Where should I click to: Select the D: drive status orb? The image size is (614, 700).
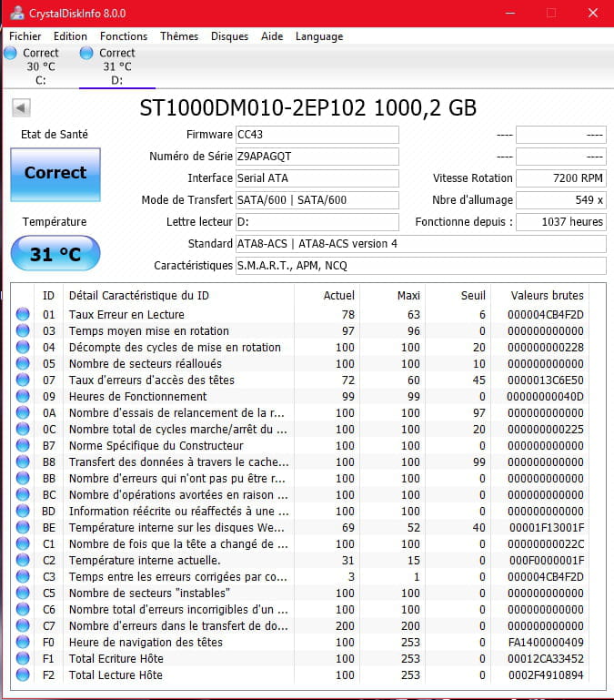point(87,54)
